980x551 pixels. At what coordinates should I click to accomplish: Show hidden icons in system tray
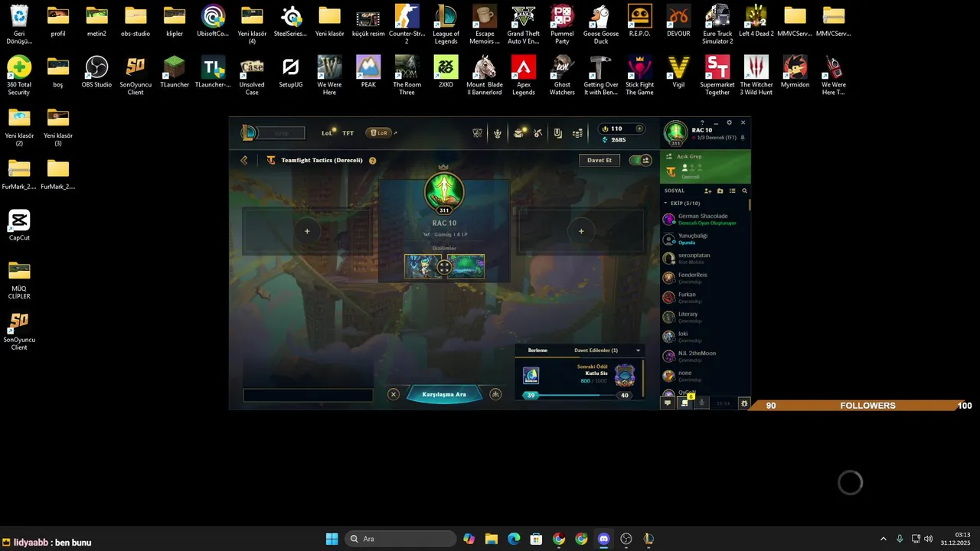pyautogui.click(x=883, y=539)
